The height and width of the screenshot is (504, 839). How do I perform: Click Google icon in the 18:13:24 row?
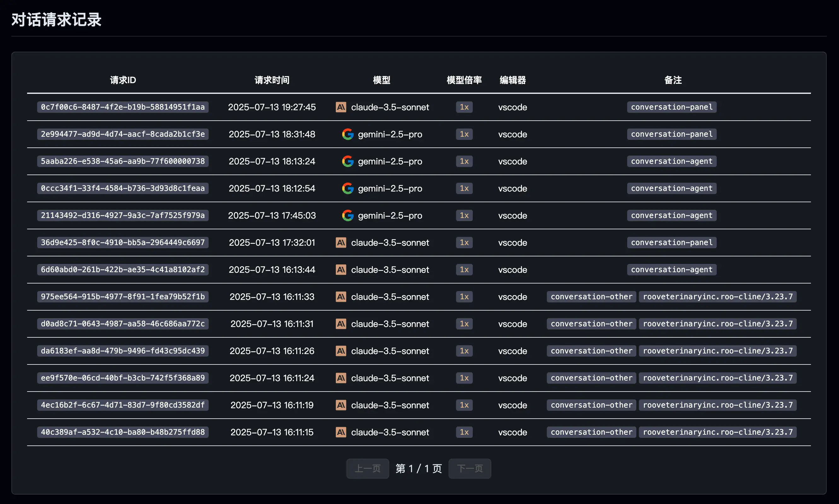pos(348,161)
